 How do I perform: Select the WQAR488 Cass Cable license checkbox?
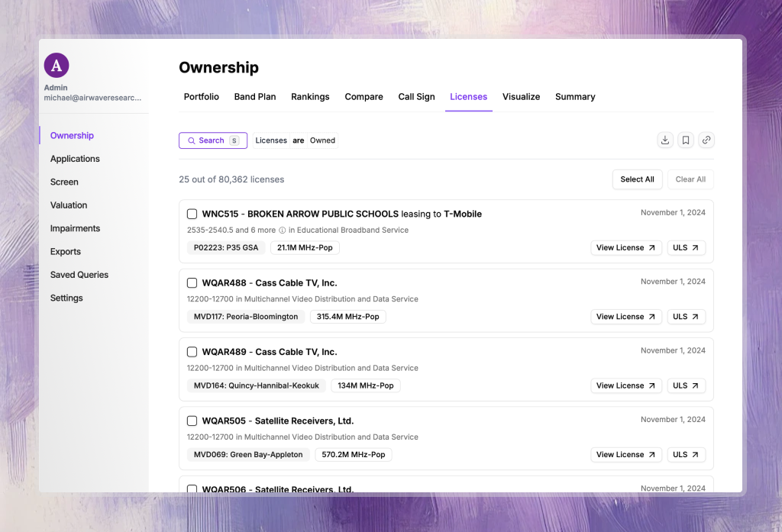(192, 282)
